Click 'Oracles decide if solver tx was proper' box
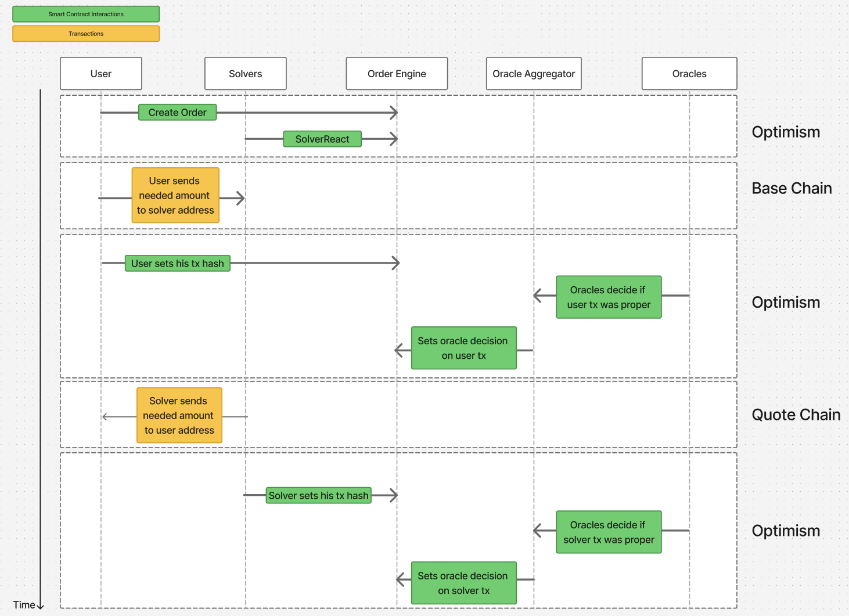This screenshot has width=849, height=616. click(609, 532)
